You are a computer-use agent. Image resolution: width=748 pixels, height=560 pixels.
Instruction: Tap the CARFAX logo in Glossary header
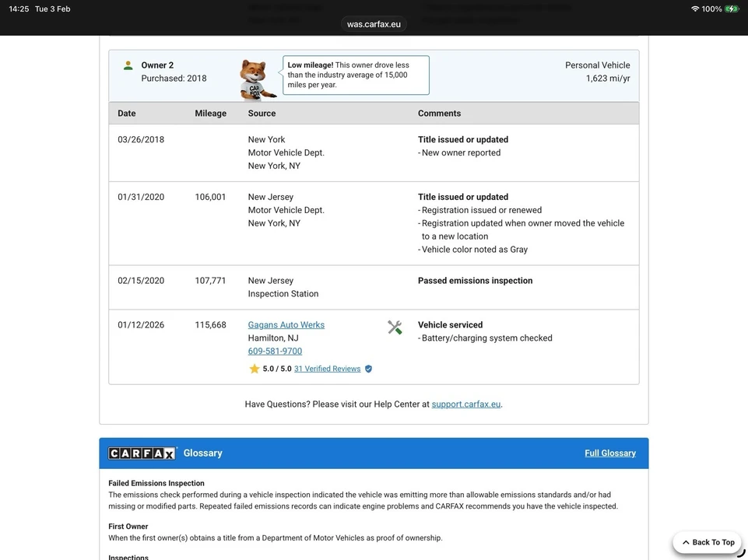[142, 453]
